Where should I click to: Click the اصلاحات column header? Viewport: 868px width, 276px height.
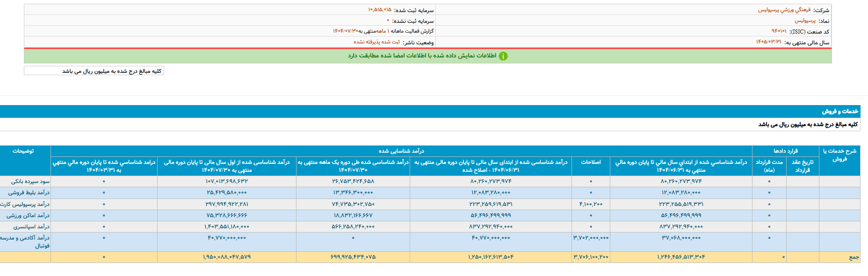pyautogui.click(x=591, y=162)
